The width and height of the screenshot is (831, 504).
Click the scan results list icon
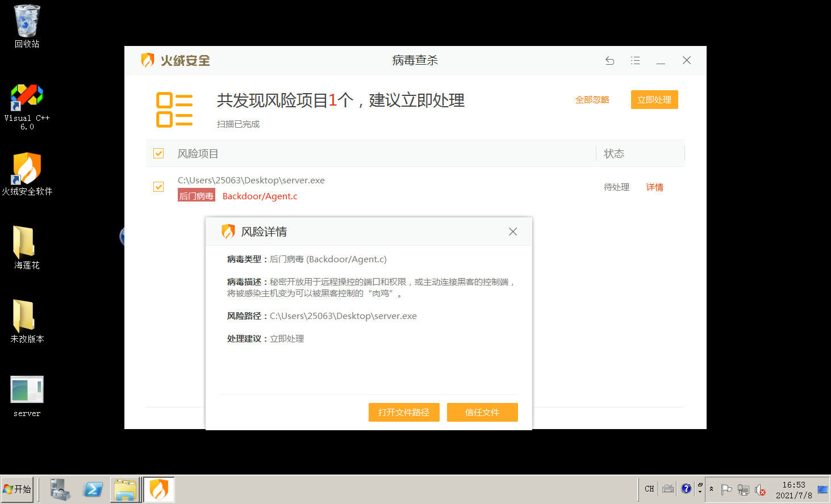(174, 110)
